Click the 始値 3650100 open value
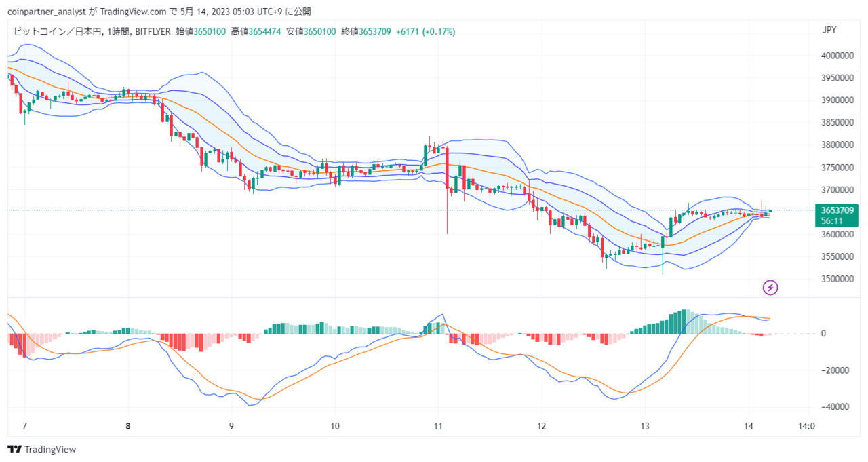Screen dimensions: 868x462 click(x=201, y=31)
